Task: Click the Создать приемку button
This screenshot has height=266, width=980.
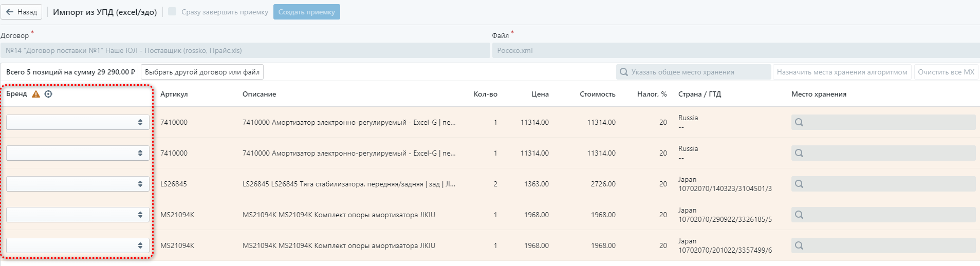Action: (x=306, y=12)
